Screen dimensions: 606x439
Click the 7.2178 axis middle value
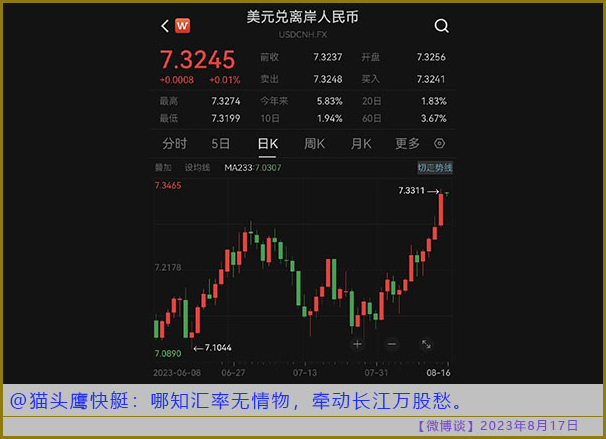click(x=168, y=267)
